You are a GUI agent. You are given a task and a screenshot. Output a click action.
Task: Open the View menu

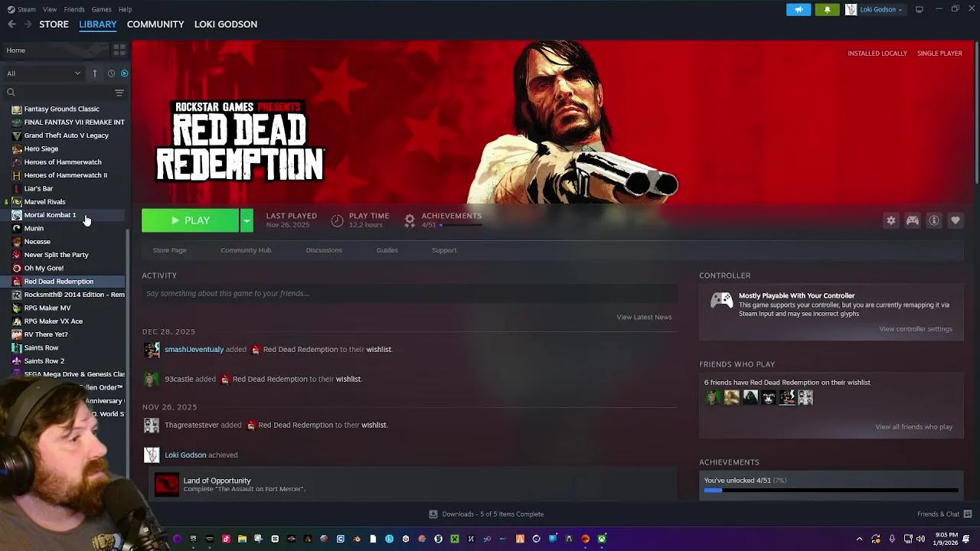50,9
